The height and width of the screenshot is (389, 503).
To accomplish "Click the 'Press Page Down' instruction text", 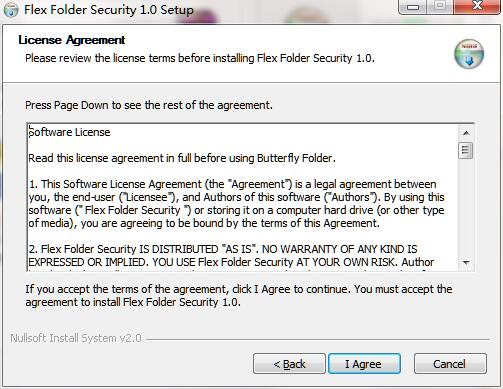I will point(149,105).
